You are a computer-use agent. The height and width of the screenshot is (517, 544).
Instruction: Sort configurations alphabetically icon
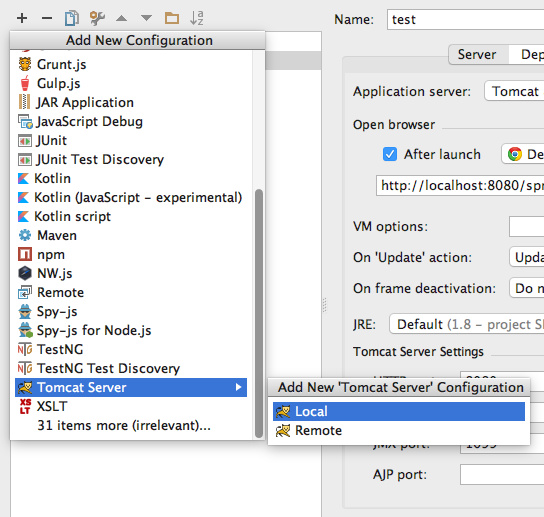(x=197, y=18)
